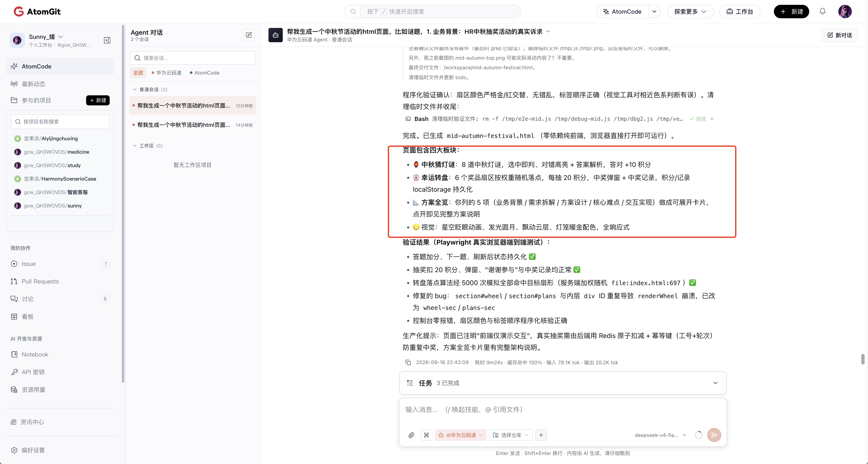Viewport: 868px width, 464px height.
Task: Select the 全部 filter tab
Action: pyautogui.click(x=138, y=73)
